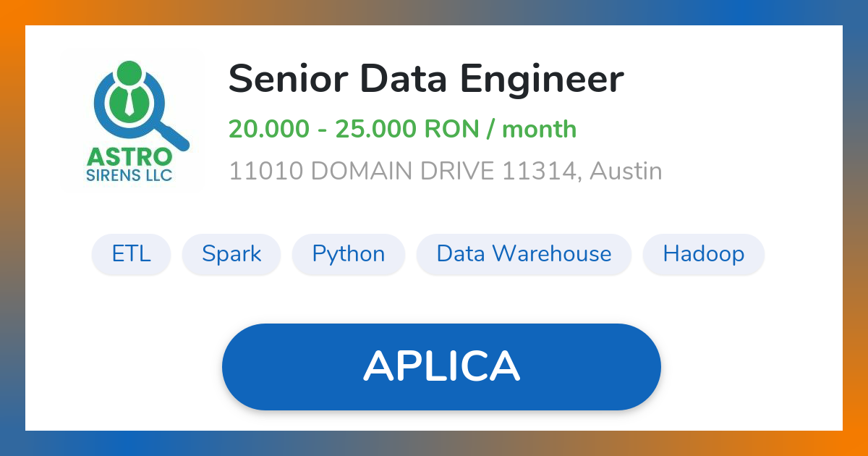Image resolution: width=868 pixels, height=456 pixels.
Task: Toggle the Spark skill tag
Action: (x=231, y=254)
